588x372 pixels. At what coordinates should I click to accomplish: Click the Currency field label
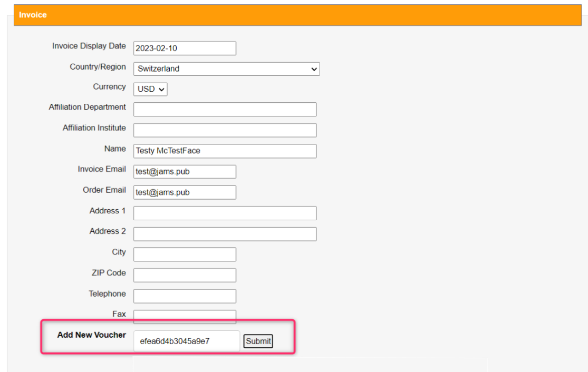click(x=109, y=87)
